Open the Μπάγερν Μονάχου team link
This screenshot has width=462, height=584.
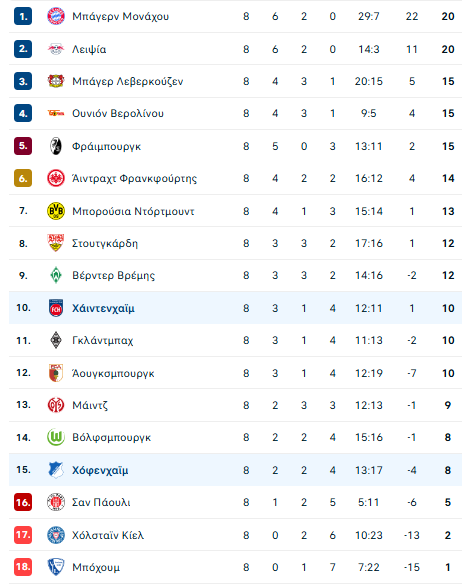click(x=120, y=16)
